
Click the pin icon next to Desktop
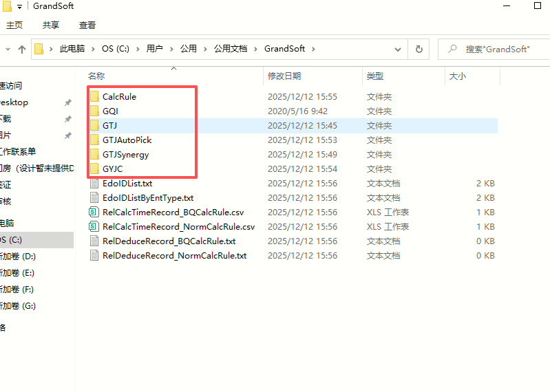click(x=67, y=102)
